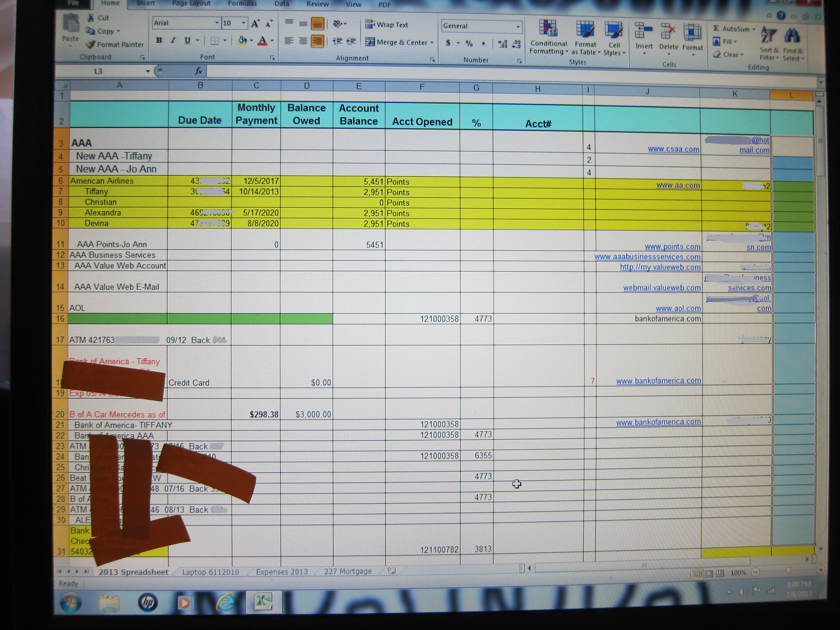840x630 pixels.
Task: Click the Top Align icon
Action: pos(289,22)
